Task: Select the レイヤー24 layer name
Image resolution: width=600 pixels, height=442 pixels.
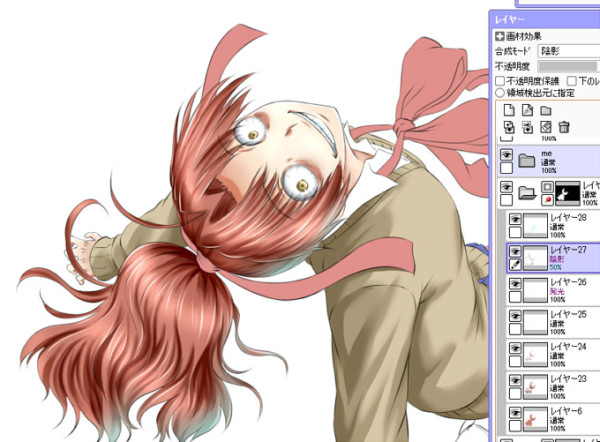Action: tap(568, 346)
